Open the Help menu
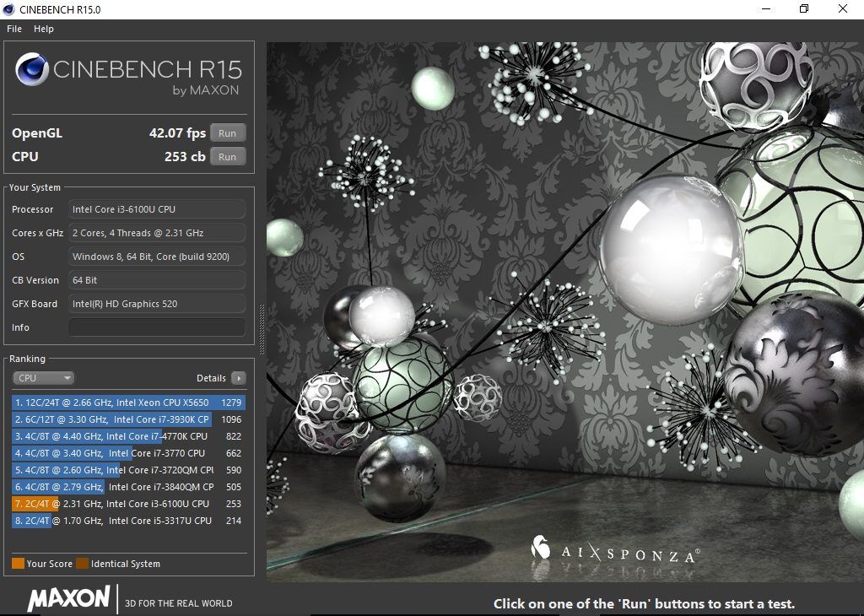Image resolution: width=864 pixels, height=616 pixels. point(43,28)
